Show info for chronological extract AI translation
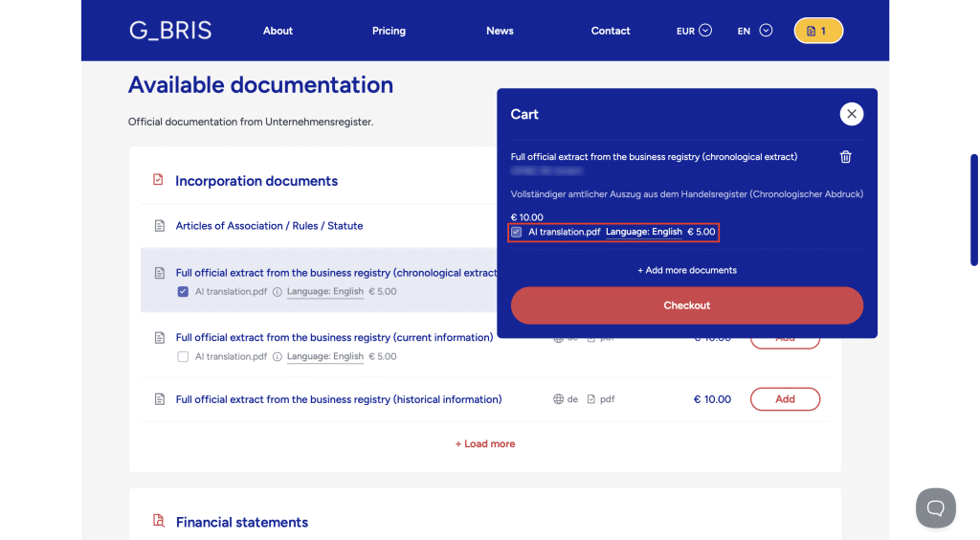This screenshot has width=980, height=540. tap(277, 292)
